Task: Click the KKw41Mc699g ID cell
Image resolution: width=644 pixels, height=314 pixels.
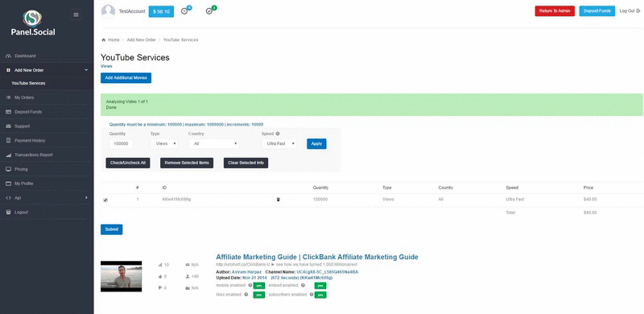Action: pyautogui.click(x=176, y=200)
